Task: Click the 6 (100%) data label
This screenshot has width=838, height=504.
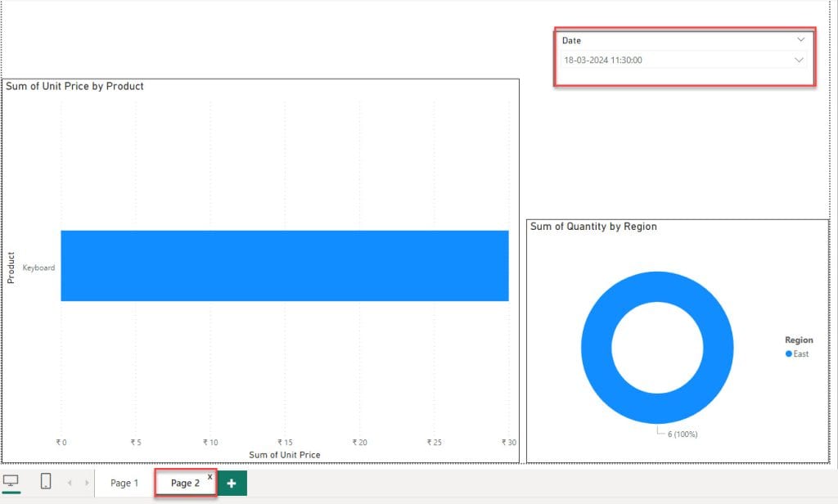Action: [682, 434]
